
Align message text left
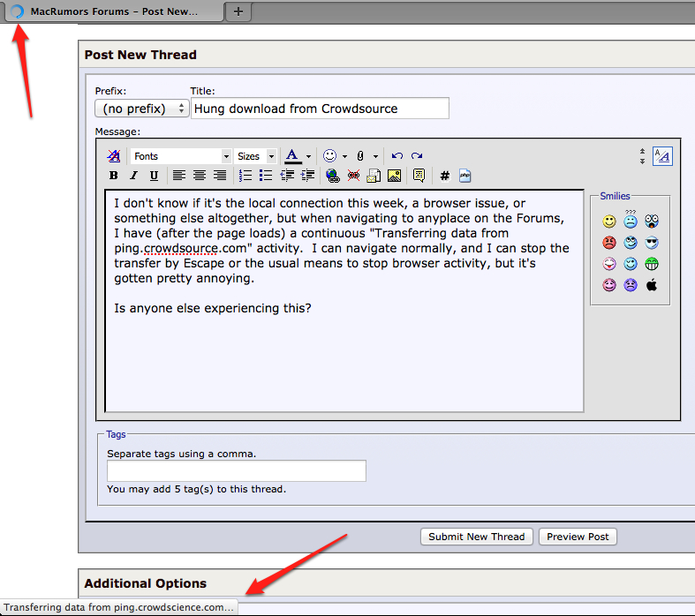pyautogui.click(x=178, y=176)
